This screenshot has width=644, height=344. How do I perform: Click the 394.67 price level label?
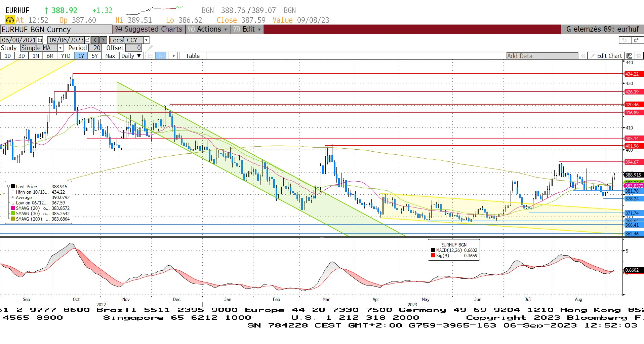pos(634,162)
